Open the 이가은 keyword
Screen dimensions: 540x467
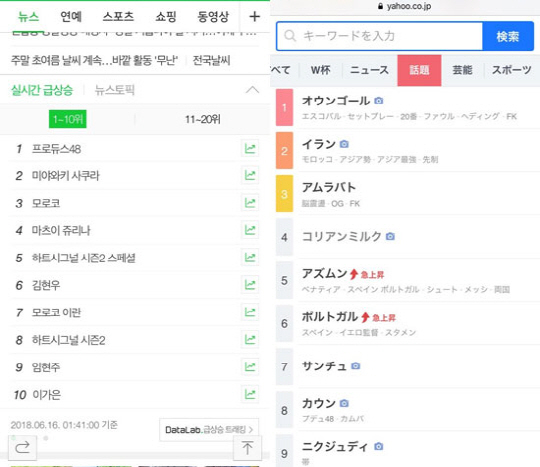(x=46, y=395)
